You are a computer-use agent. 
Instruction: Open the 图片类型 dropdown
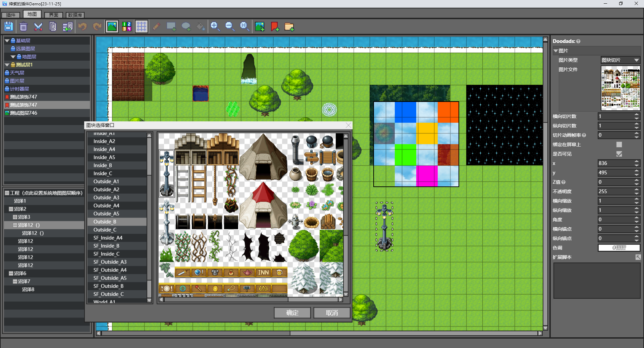(x=620, y=60)
